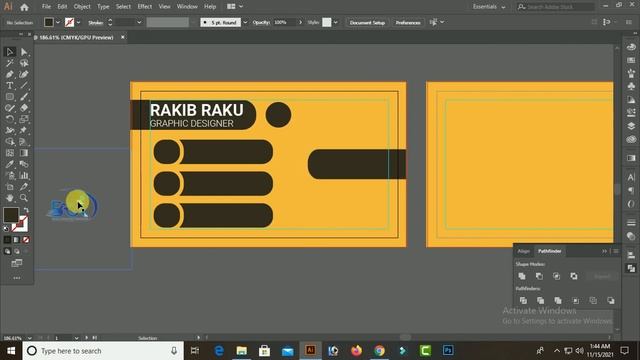The image size is (640, 360).
Task: Select the Rectangle tool
Action: tap(10, 97)
